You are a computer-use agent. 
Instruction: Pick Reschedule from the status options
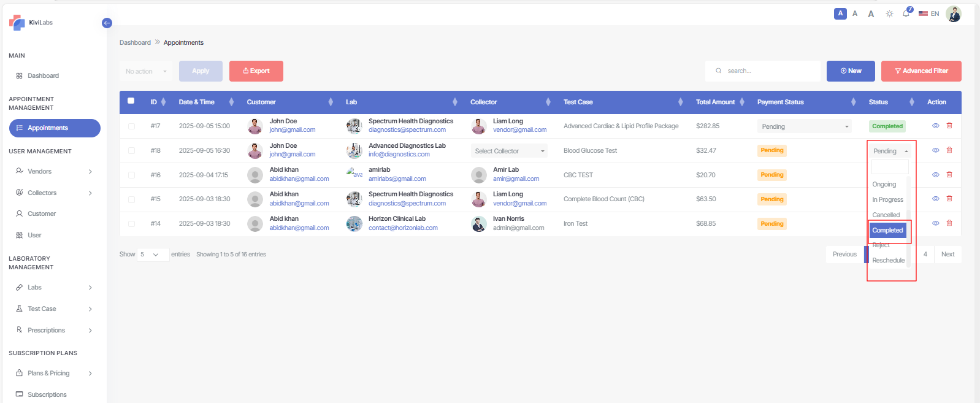pos(888,261)
